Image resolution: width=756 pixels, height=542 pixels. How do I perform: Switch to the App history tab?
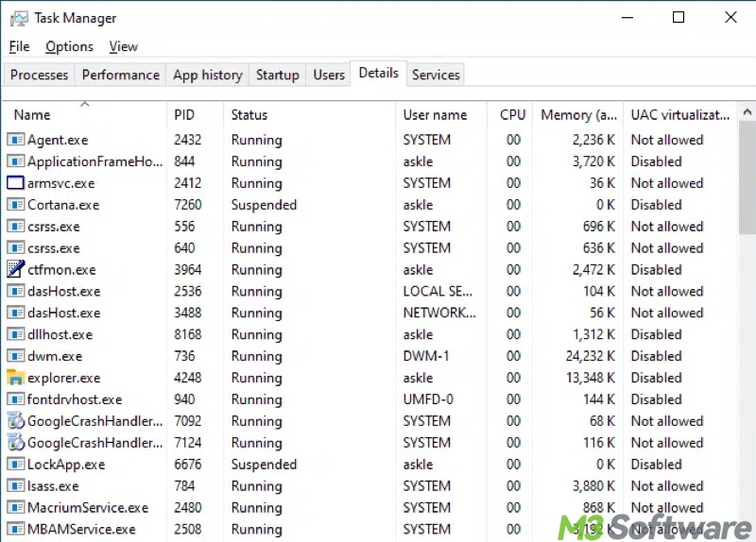point(208,76)
